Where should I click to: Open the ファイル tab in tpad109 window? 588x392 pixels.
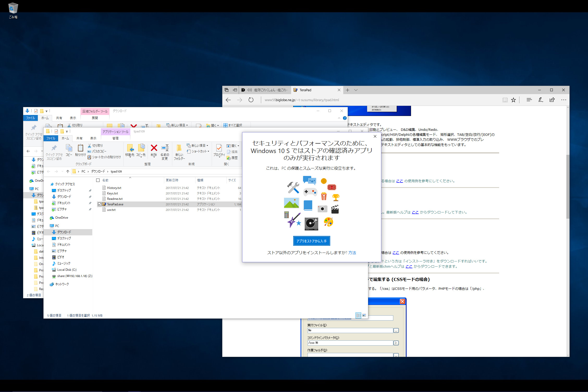coord(51,138)
